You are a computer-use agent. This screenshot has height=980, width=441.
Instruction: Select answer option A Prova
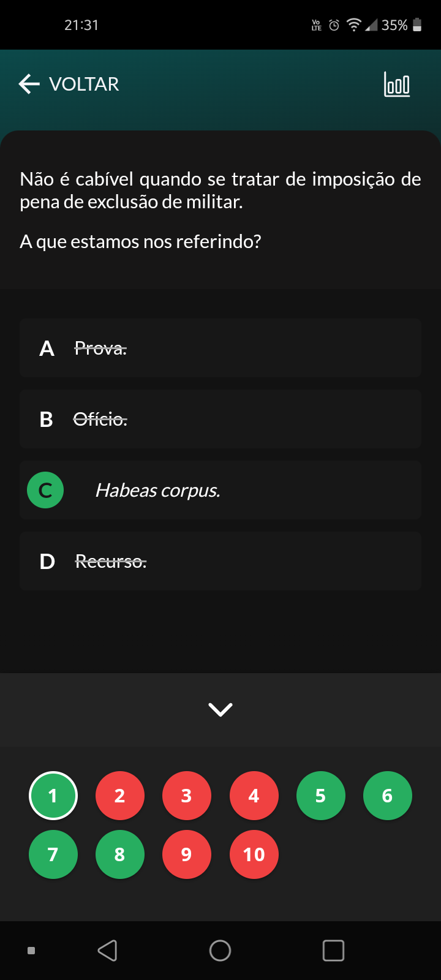tap(221, 348)
